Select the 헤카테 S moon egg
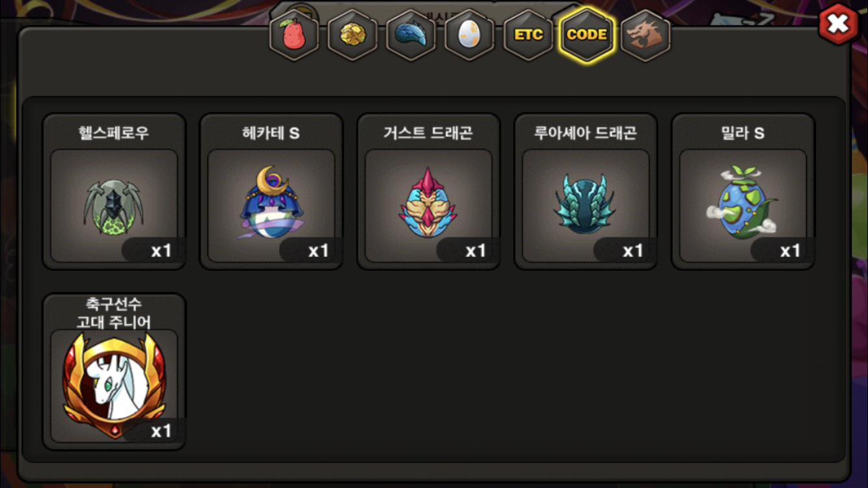The image size is (868, 488). (271, 192)
